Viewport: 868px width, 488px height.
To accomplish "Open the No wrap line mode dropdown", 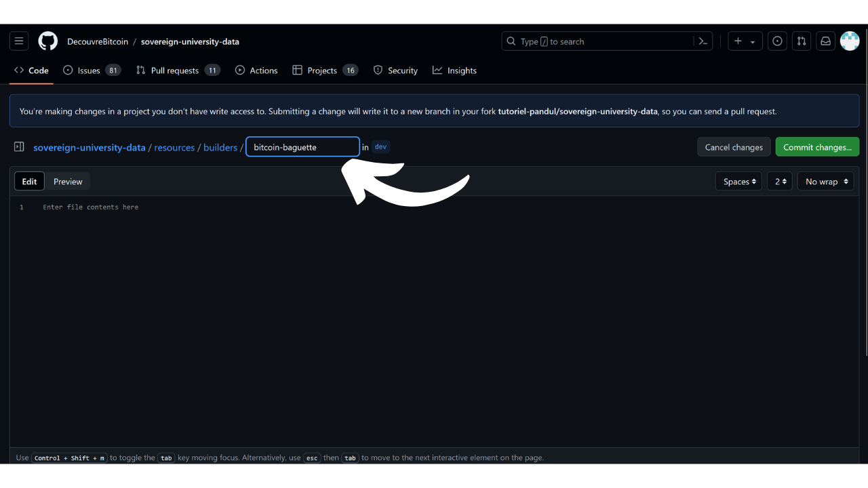I will click(x=826, y=182).
